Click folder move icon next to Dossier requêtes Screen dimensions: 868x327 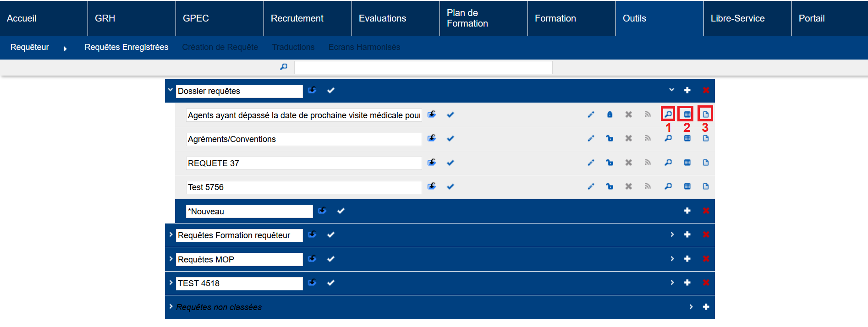(312, 90)
